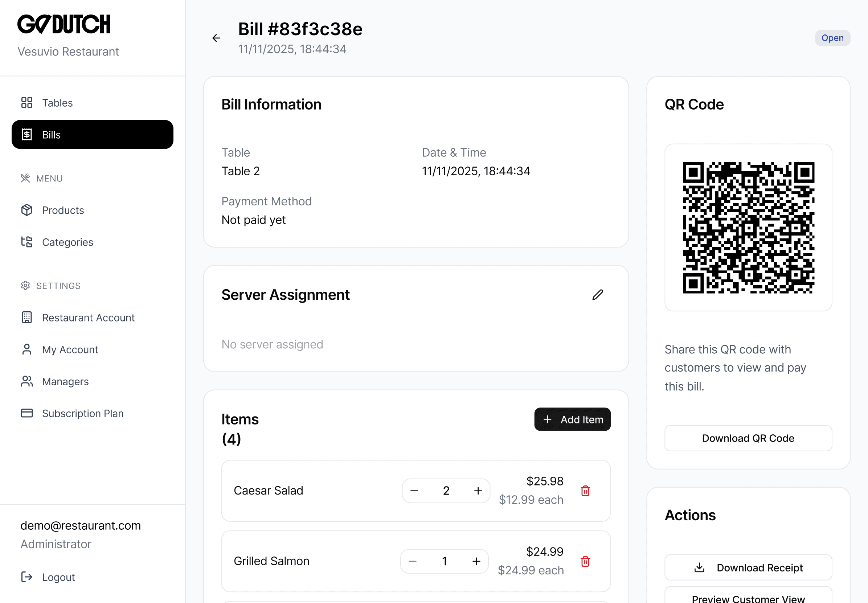The height and width of the screenshot is (603, 868).
Task: Delete the Caesar Salad item
Action: click(x=585, y=491)
